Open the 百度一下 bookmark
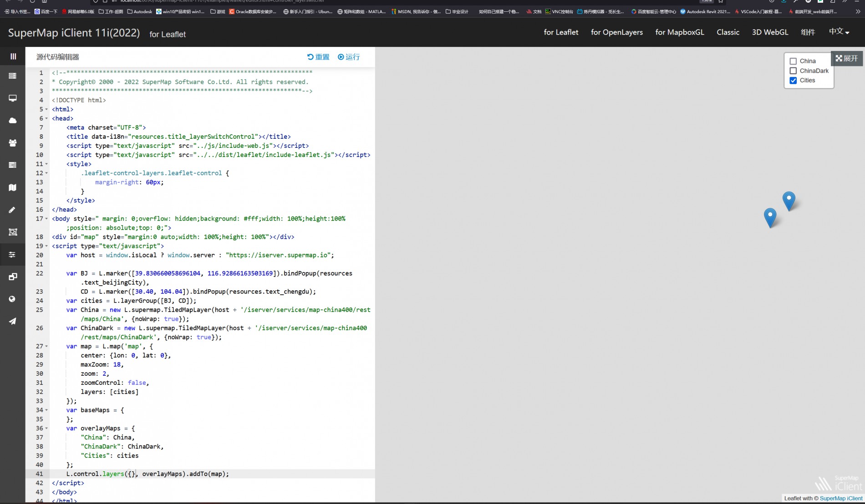Image resolution: width=865 pixels, height=504 pixels. pyautogui.click(x=46, y=11)
